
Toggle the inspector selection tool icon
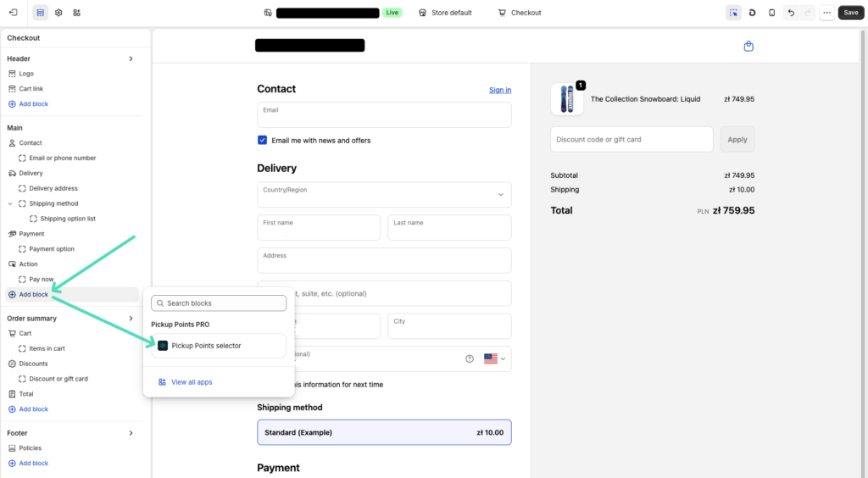733,13
